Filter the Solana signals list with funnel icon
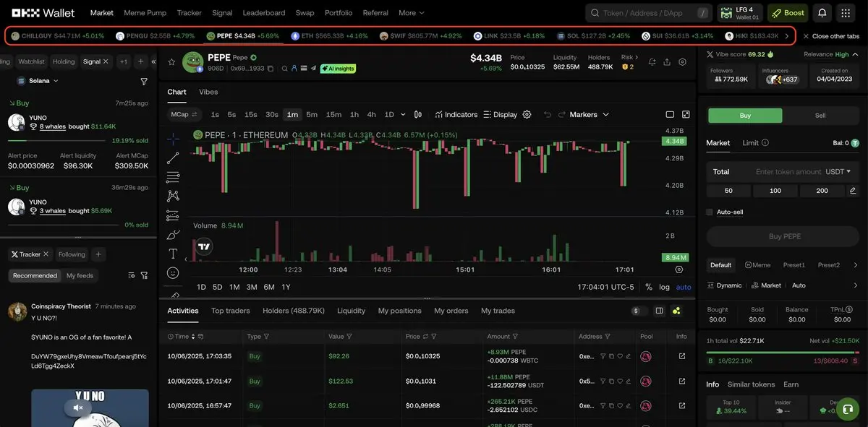Image resolution: width=868 pixels, height=427 pixels. (x=144, y=81)
